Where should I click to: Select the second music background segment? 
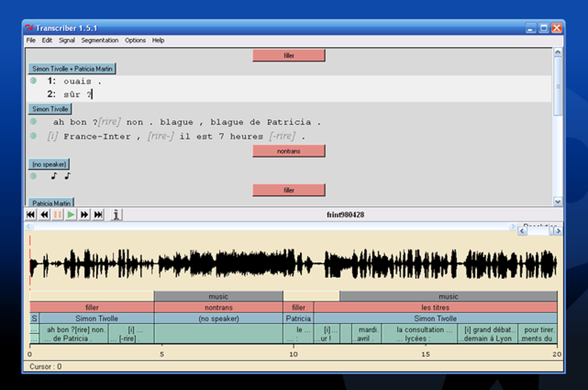coord(448,296)
